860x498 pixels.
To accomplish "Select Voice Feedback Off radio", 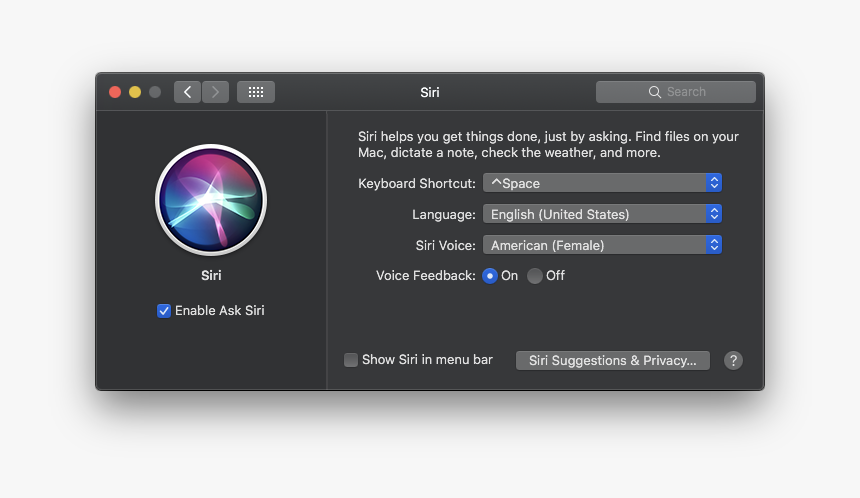I will click(x=535, y=276).
